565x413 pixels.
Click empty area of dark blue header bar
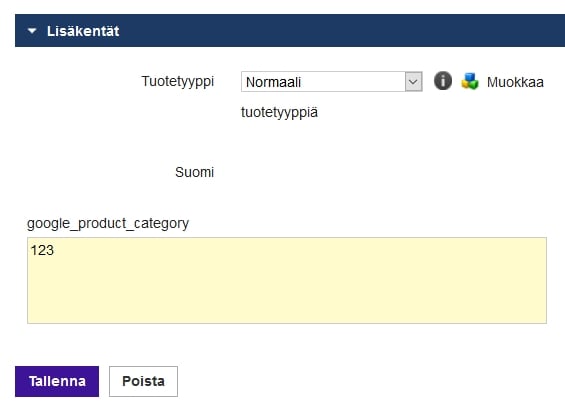point(324,31)
